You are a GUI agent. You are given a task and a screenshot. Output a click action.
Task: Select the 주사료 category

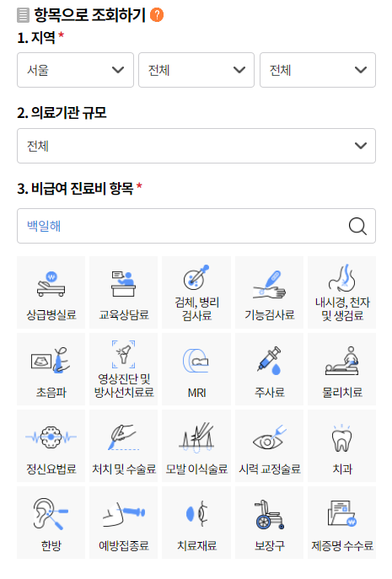click(269, 369)
